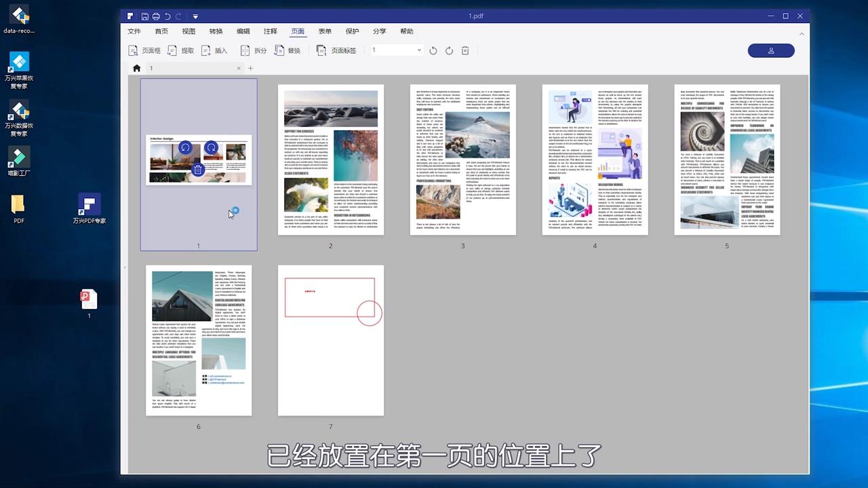
Task: Select the 提取 (Extract pages) tool
Action: (180, 50)
